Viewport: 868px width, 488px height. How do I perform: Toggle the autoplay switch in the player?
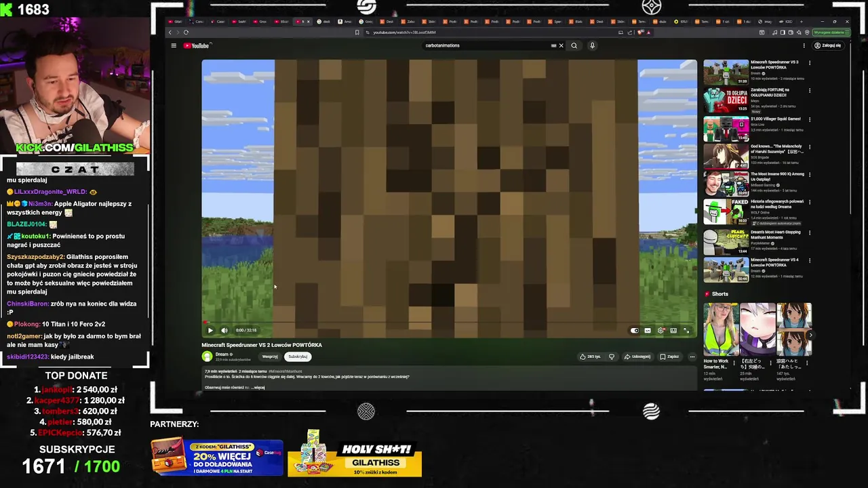pos(635,331)
